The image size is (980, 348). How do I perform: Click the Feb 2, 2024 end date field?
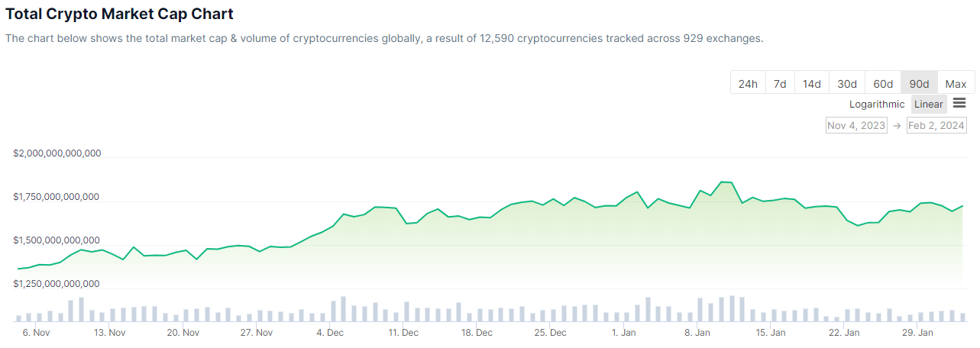pos(936,125)
